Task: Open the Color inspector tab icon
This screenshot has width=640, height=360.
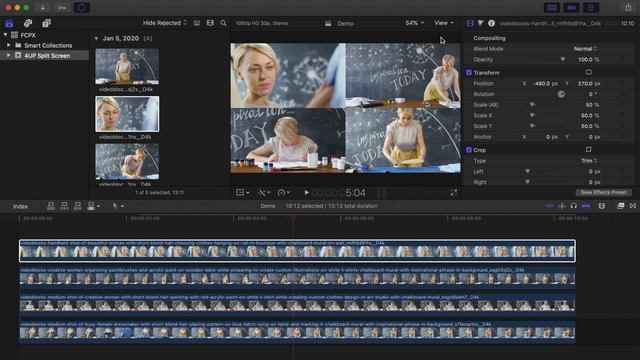Action: (480, 23)
